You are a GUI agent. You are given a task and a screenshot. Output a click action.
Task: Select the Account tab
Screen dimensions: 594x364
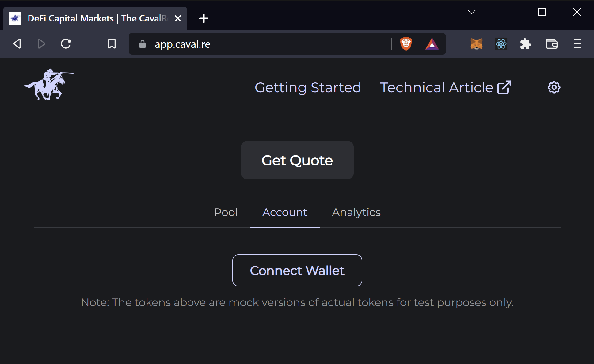pos(285,212)
